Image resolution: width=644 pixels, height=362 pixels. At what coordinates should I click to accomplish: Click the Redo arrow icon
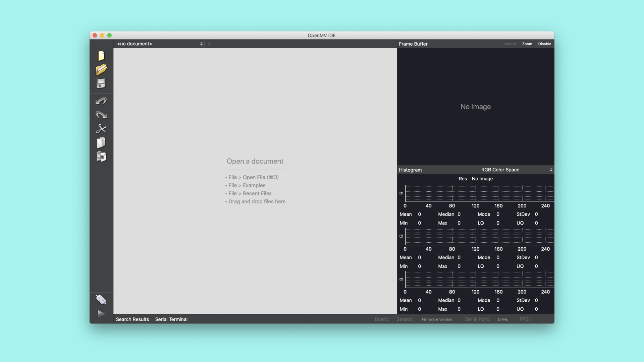click(101, 115)
